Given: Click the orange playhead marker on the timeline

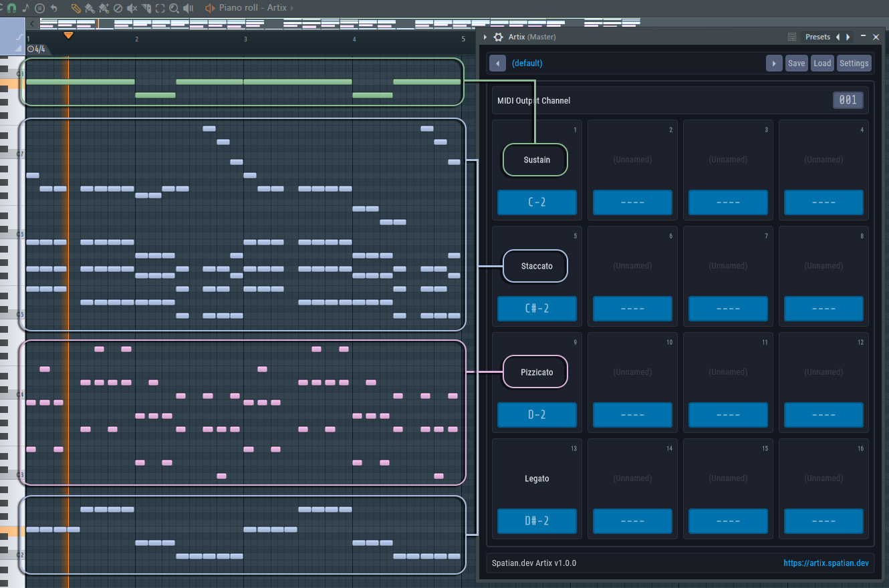Looking at the screenshot, I should [68, 35].
